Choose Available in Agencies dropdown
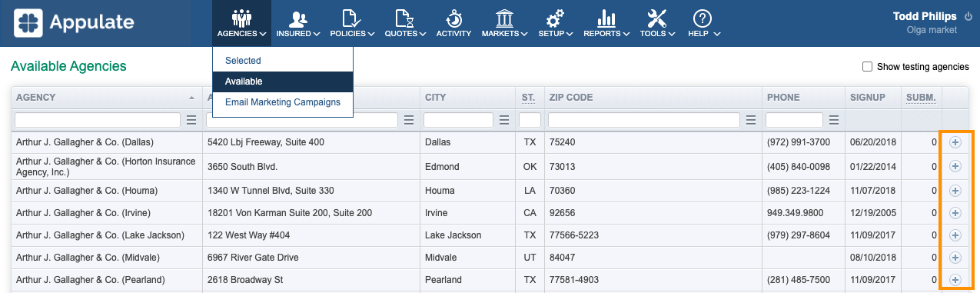The width and height of the screenshot is (980, 293). coord(283,82)
